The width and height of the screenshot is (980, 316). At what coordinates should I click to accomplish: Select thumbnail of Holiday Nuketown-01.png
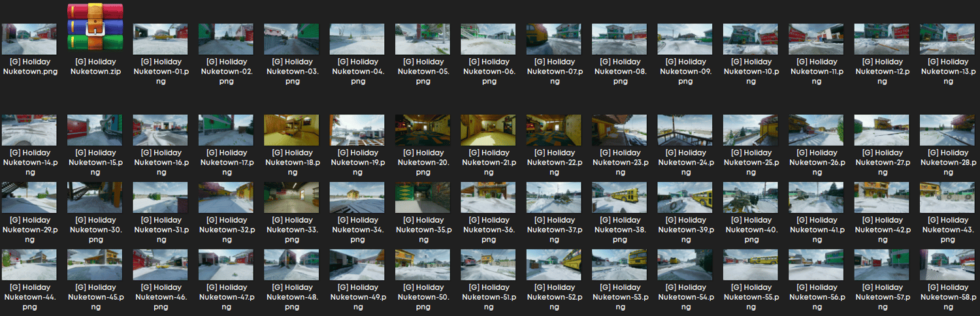click(160, 39)
